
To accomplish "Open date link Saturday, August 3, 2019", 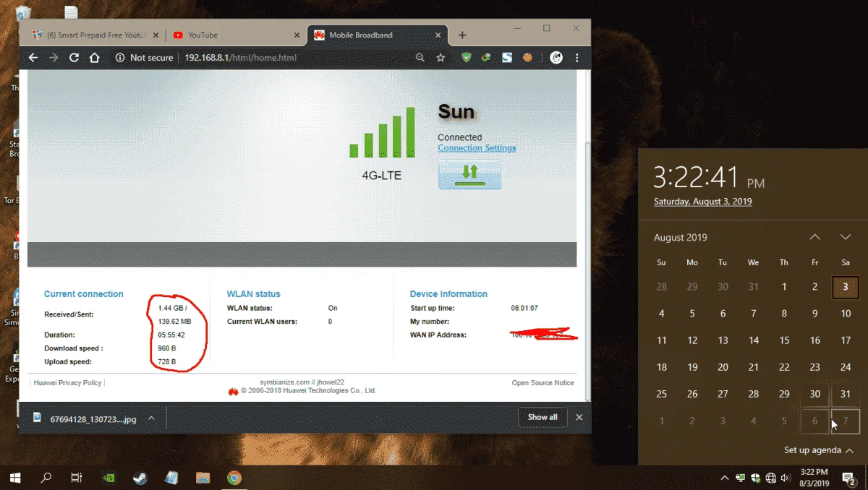I will click(x=702, y=202).
